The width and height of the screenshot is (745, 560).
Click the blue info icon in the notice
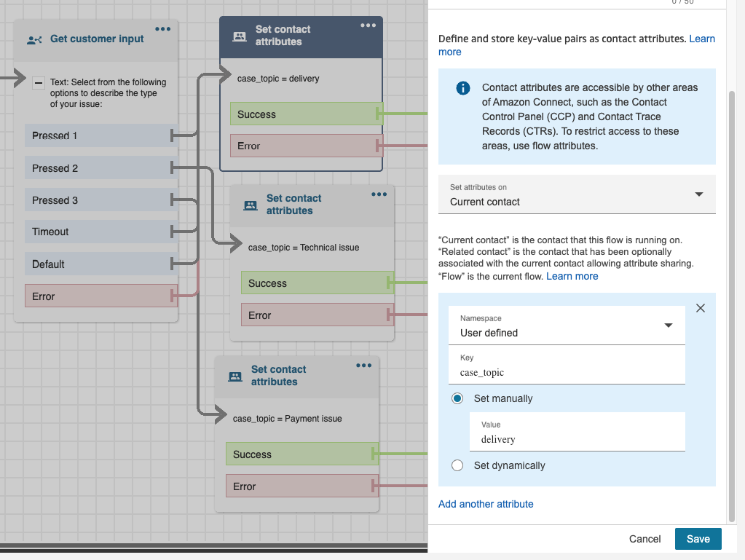click(x=462, y=88)
